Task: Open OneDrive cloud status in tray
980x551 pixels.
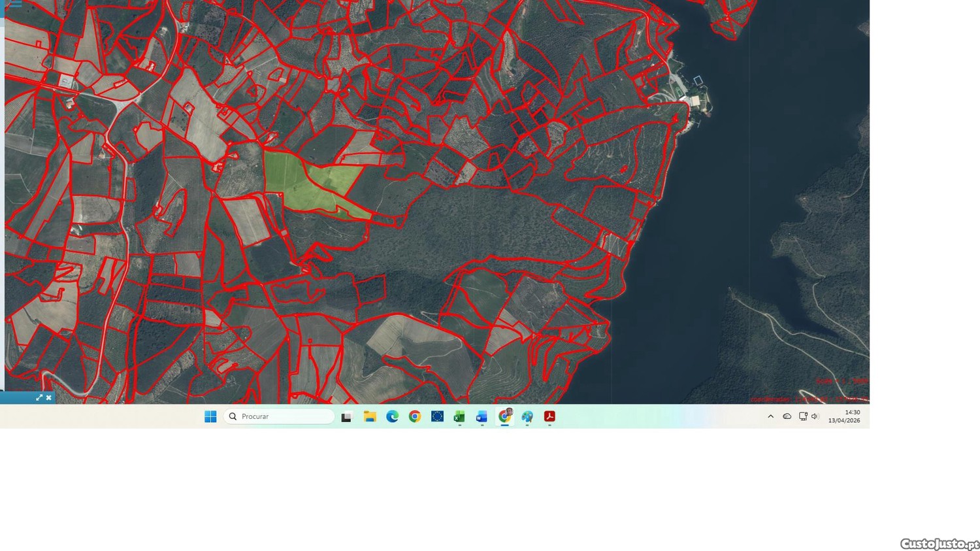Action: [x=787, y=416]
